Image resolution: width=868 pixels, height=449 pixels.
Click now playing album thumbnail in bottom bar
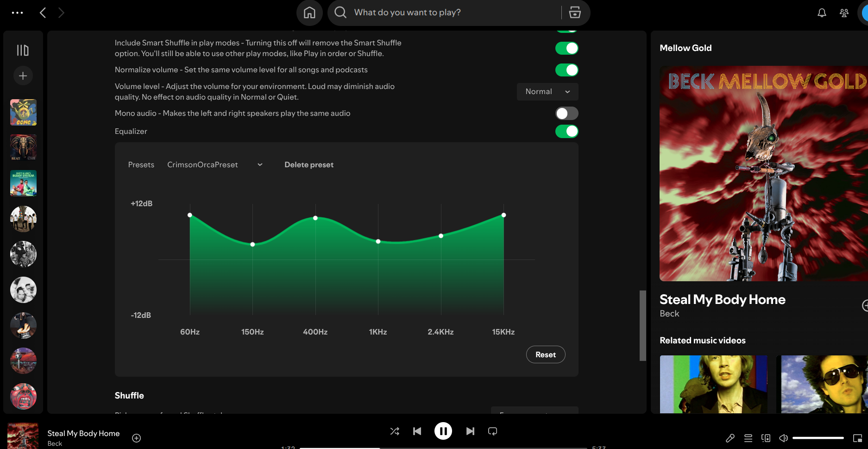coord(23,436)
